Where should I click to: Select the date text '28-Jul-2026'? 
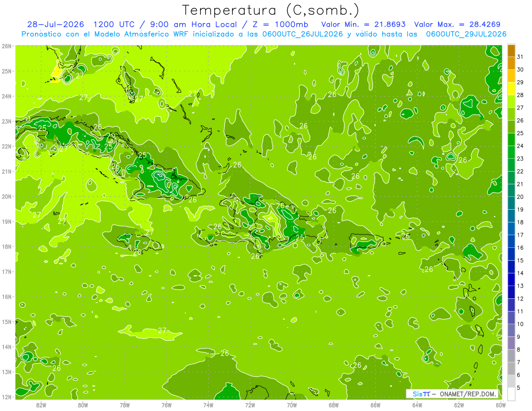55,24
